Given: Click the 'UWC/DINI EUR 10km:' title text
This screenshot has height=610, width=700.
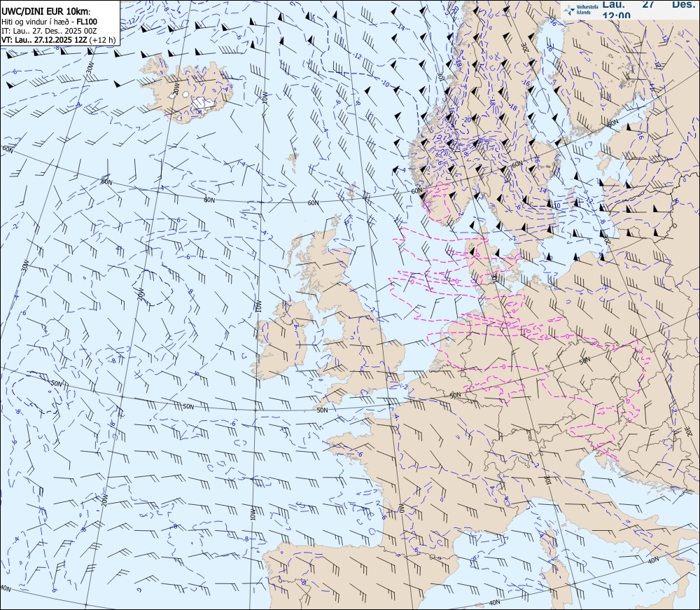Looking at the screenshot, I should (x=45, y=12).
